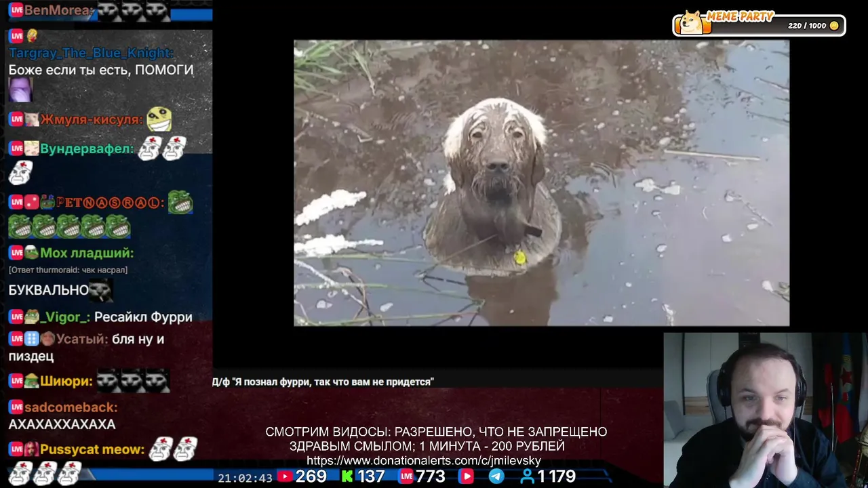The width and height of the screenshot is (868, 488).
Task: Click the LIVE badge above Targray_The_Blue_Knight
Action: tap(16, 35)
